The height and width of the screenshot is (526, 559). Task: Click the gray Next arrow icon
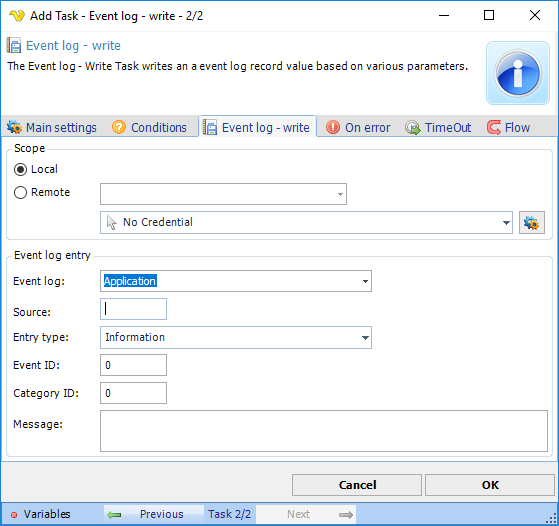point(346,515)
